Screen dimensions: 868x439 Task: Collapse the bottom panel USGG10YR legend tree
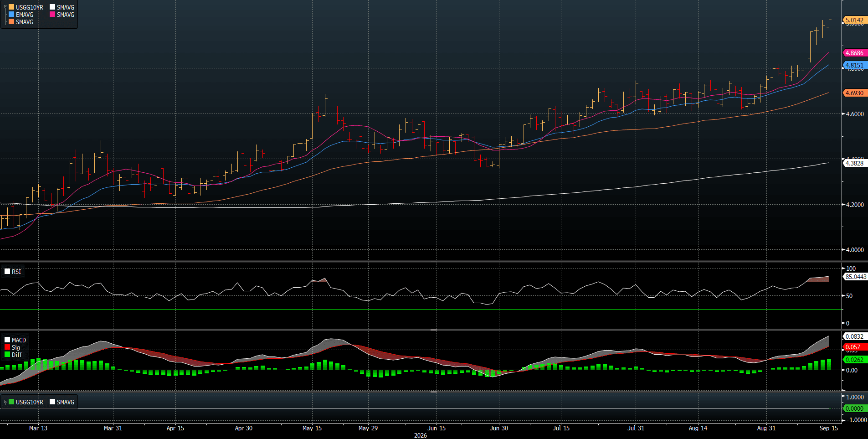point(5,402)
